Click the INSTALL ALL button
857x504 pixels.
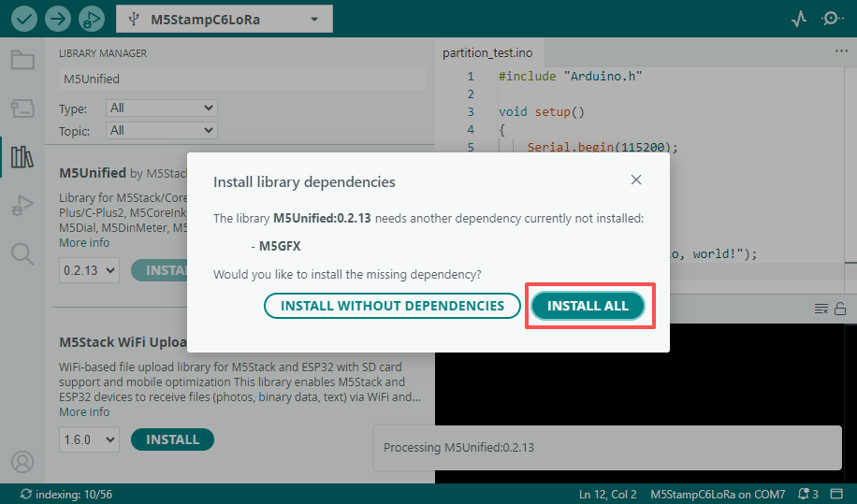[588, 306]
